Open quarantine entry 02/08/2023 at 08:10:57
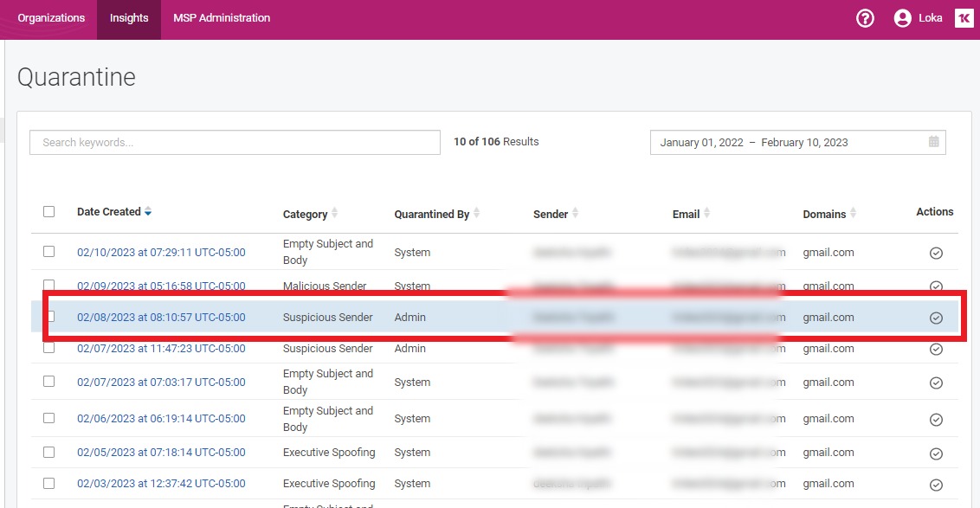980x508 pixels. pyautogui.click(x=161, y=318)
